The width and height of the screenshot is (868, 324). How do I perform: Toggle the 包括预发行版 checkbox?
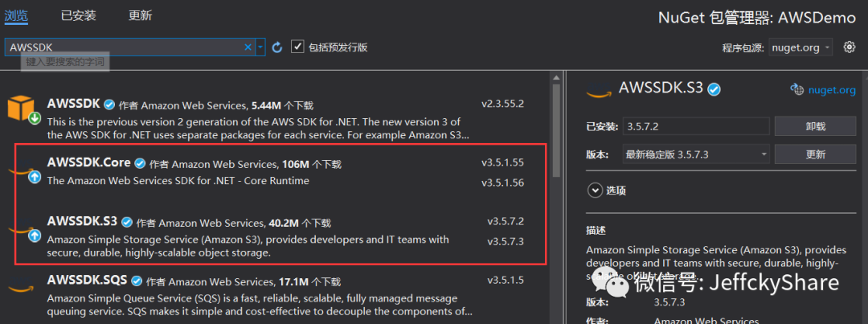click(297, 47)
